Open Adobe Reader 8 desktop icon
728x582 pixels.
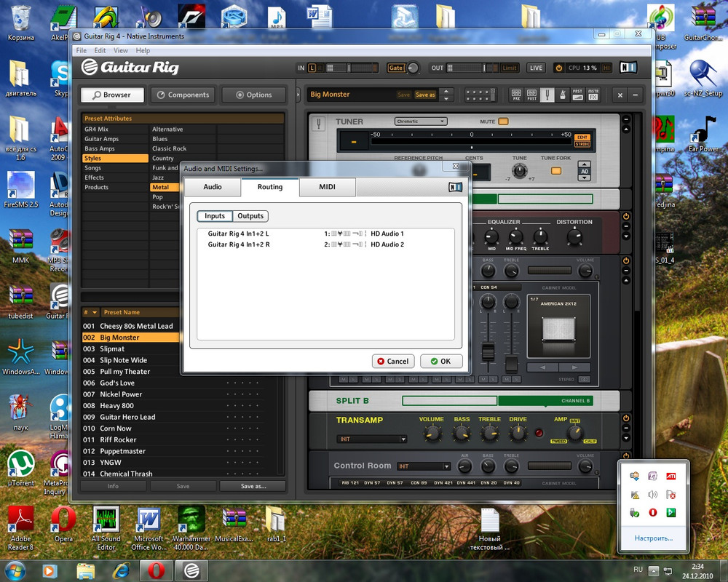tap(21, 528)
